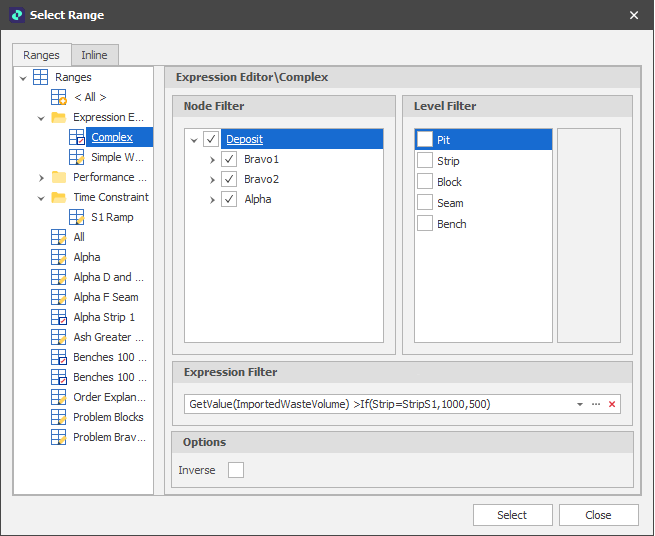Toggle the Inverse checkbox
Viewport: 655px width, 536px height.
[x=236, y=470]
